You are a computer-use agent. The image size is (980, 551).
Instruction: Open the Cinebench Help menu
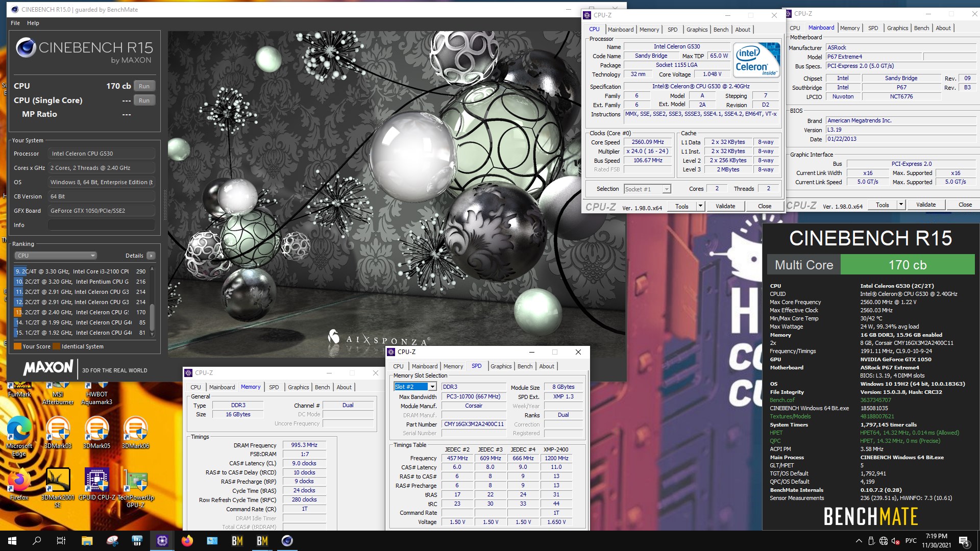point(33,23)
